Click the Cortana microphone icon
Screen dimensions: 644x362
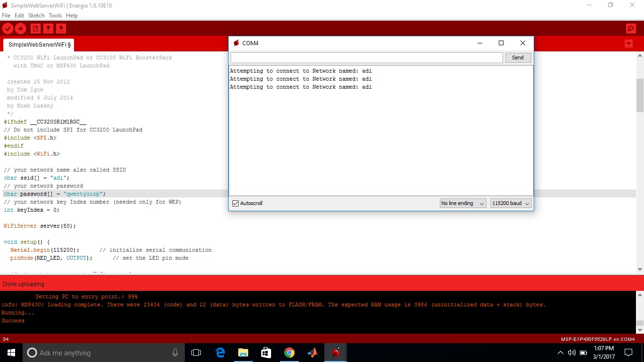(175, 353)
